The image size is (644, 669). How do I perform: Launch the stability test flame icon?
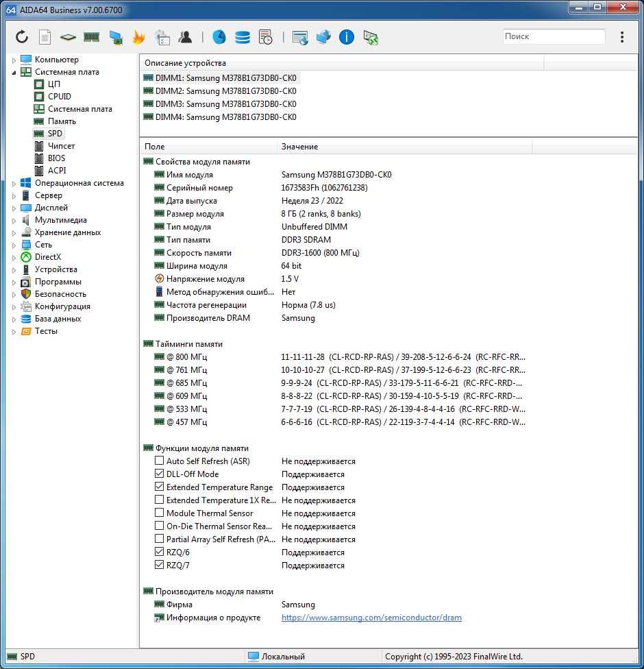(x=138, y=37)
